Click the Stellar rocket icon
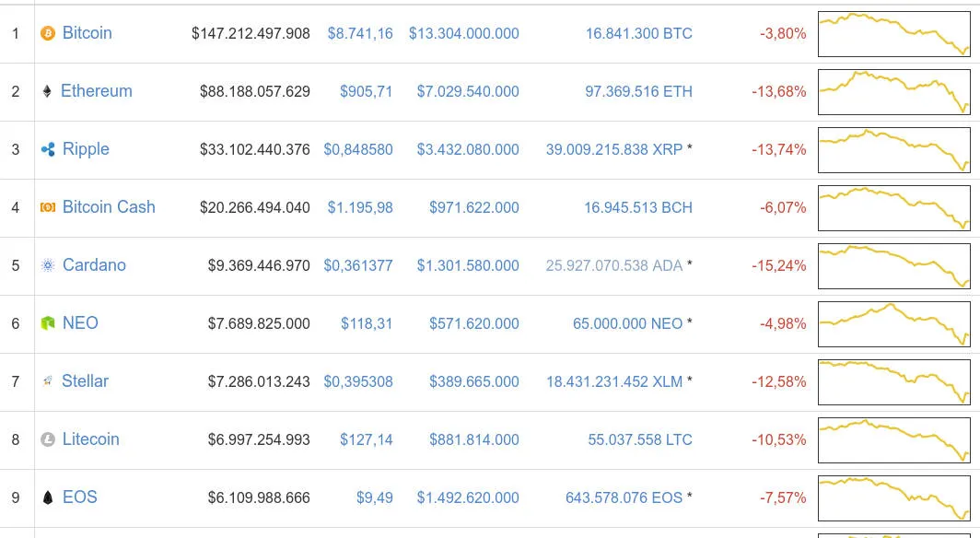 [x=48, y=381]
